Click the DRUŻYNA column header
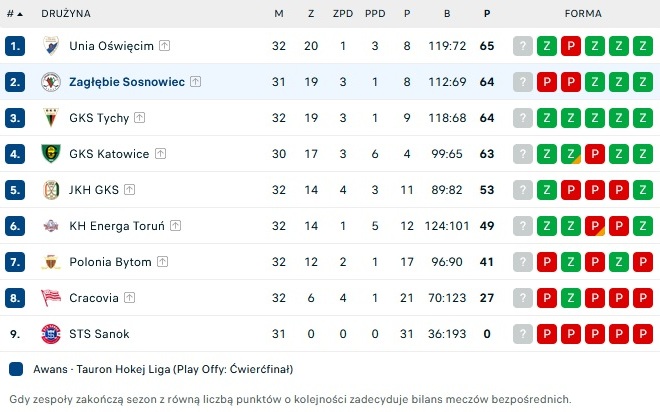The height and width of the screenshot is (412, 660). (x=66, y=14)
